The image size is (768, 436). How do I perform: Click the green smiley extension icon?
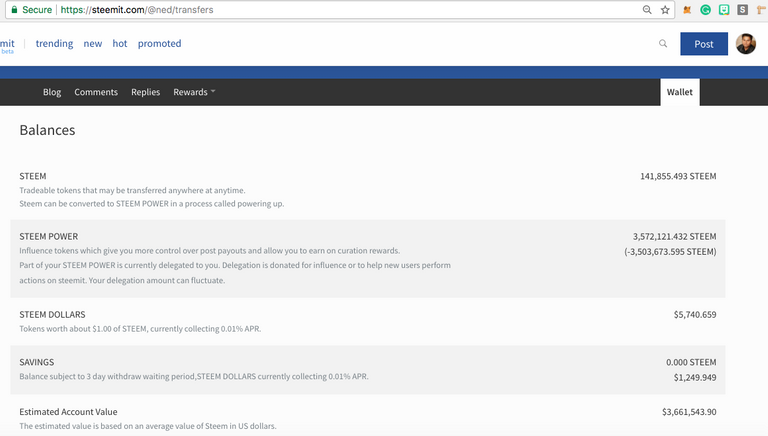[724, 10]
